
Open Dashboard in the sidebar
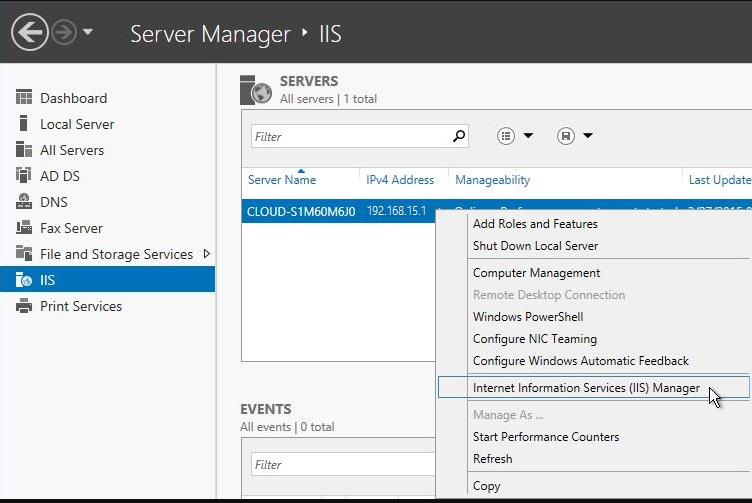[73, 98]
